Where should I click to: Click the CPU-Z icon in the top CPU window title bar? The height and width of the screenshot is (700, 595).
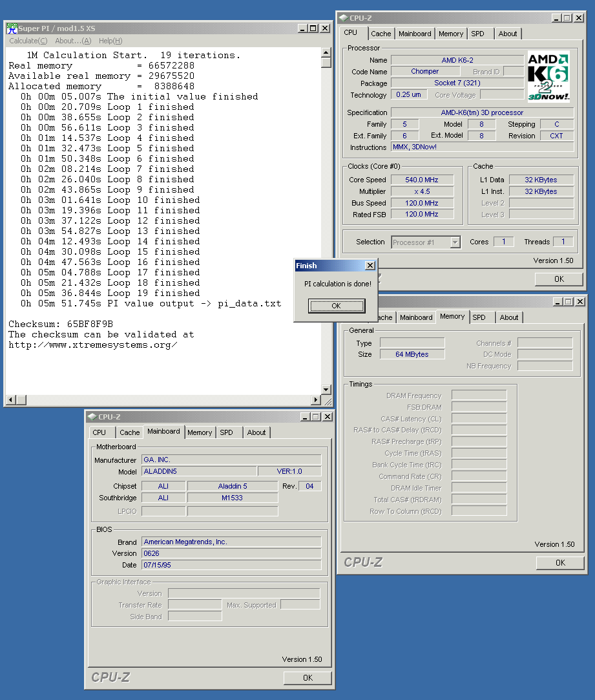pyautogui.click(x=343, y=18)
